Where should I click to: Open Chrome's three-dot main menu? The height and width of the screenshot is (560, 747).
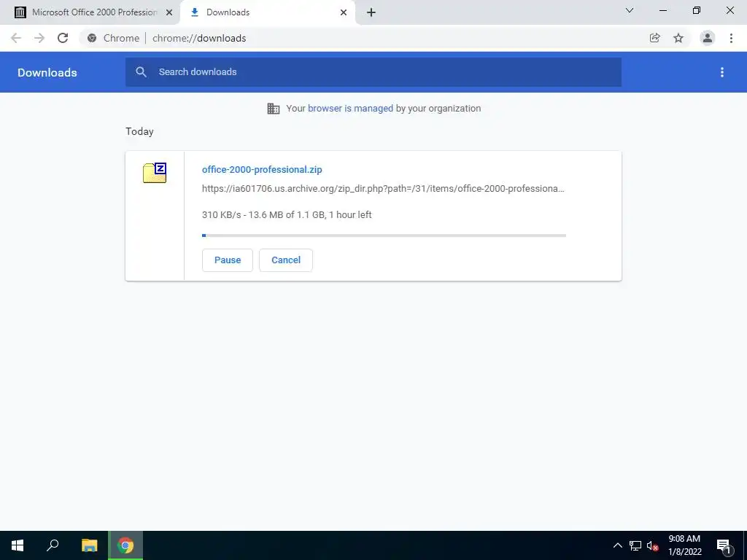point(731,38)
